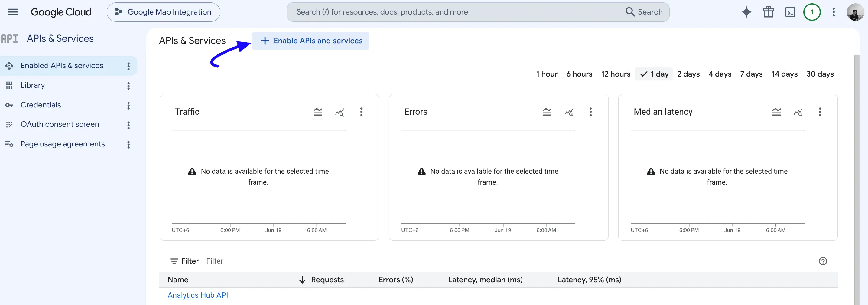Sort by the Name column header

pos(178,280)
